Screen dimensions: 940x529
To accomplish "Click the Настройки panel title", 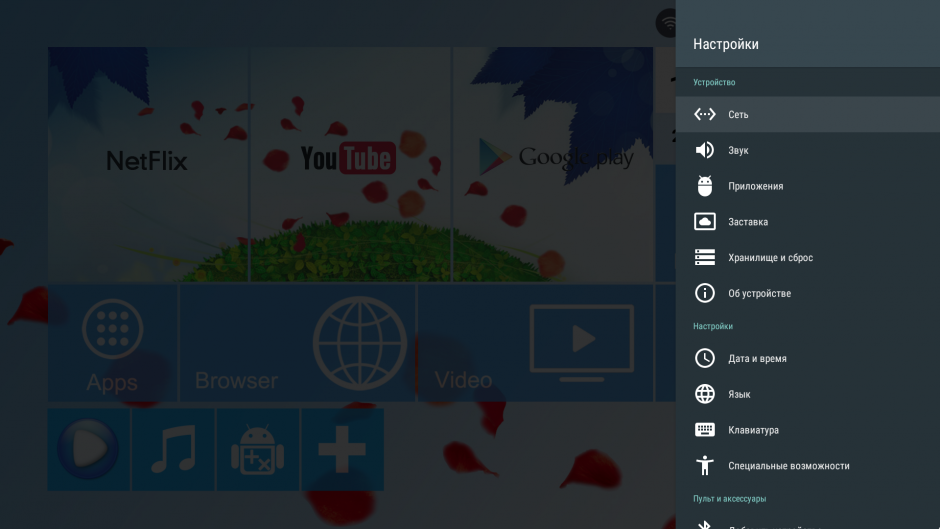I will point(725,44).
